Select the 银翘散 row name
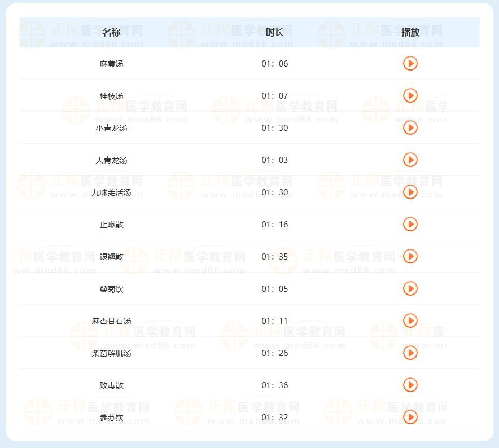499x448 pixels. tap(111, 257)
